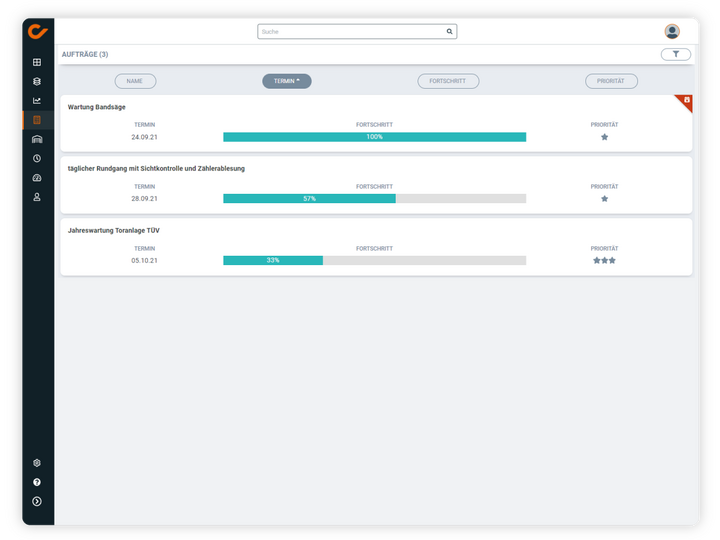Click into the Suche search field
720x540 pixels.
click(x=350, y=32)
